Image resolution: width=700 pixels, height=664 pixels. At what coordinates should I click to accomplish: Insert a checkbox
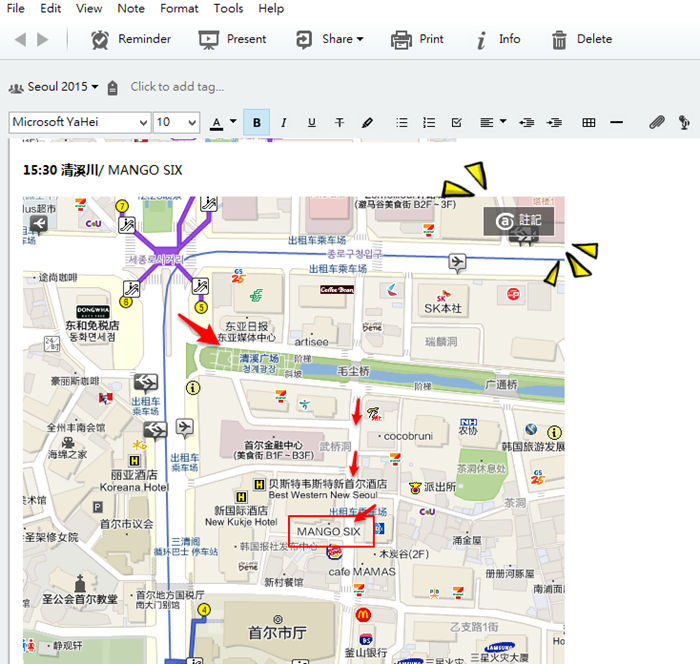point(456,122)
